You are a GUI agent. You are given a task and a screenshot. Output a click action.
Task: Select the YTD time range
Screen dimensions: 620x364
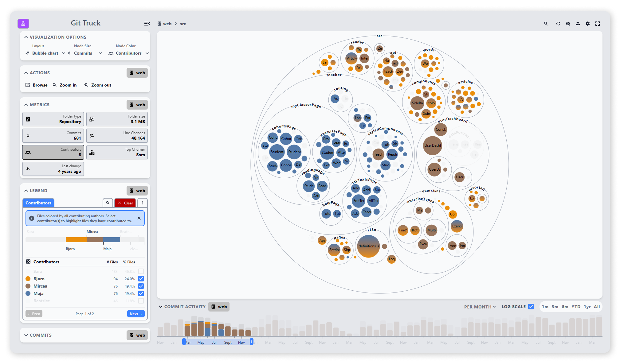[x=576, y=307]
